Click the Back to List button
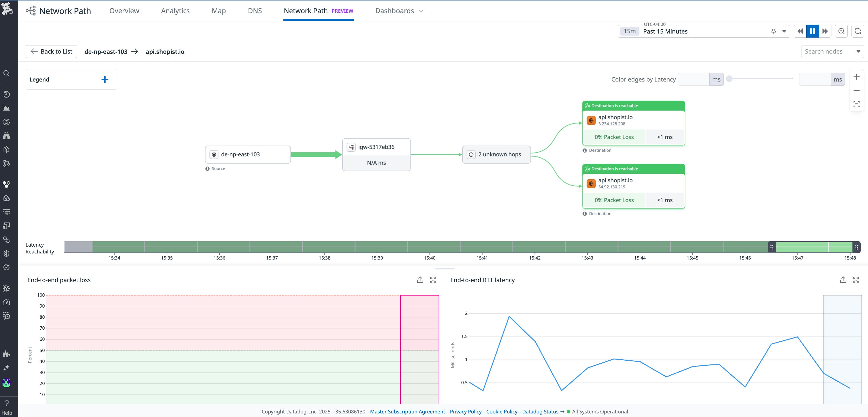 coord(52,52)
